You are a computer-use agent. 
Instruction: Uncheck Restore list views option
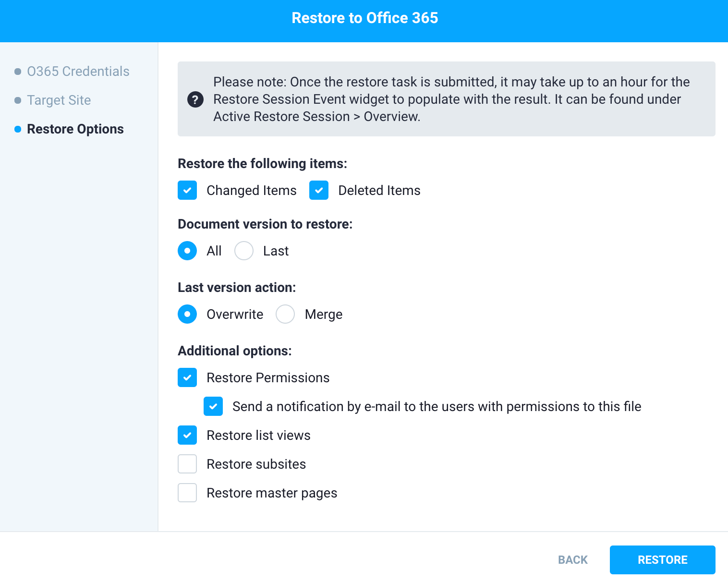click(x=187, y=435)
